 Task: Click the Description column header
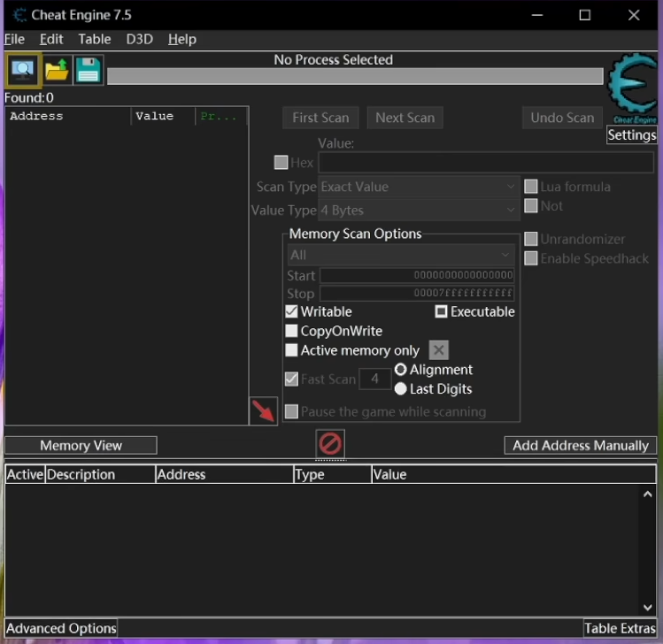[100, 474]
